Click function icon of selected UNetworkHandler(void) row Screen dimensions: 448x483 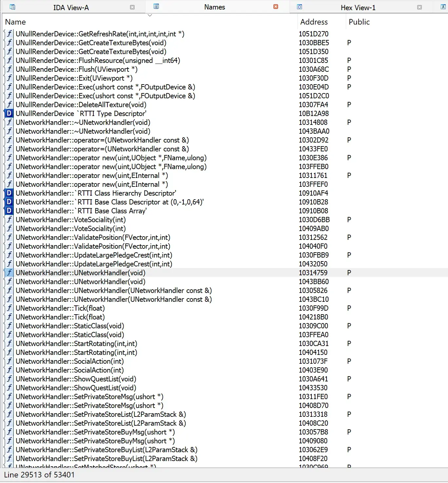pos(9,273)
